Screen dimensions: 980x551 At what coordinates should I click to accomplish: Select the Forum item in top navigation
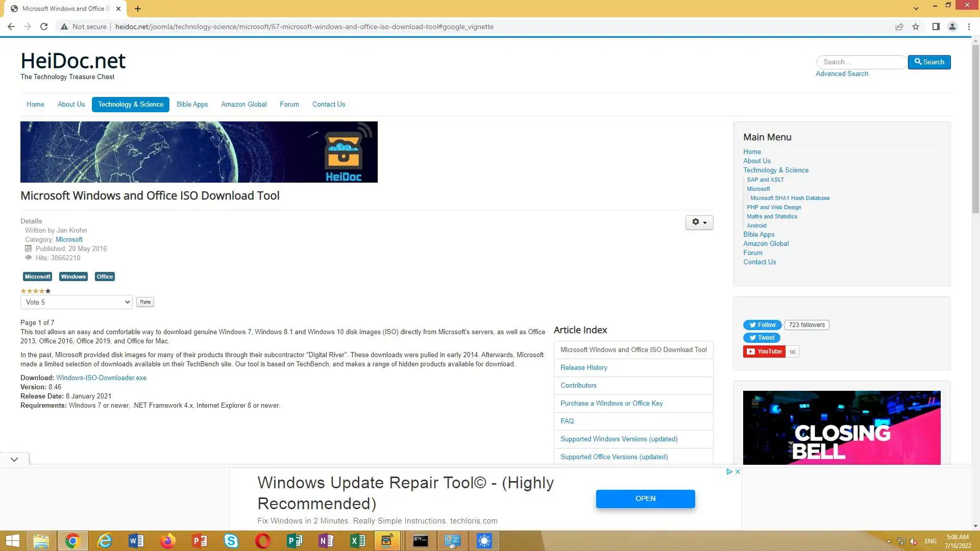point(289,104)
